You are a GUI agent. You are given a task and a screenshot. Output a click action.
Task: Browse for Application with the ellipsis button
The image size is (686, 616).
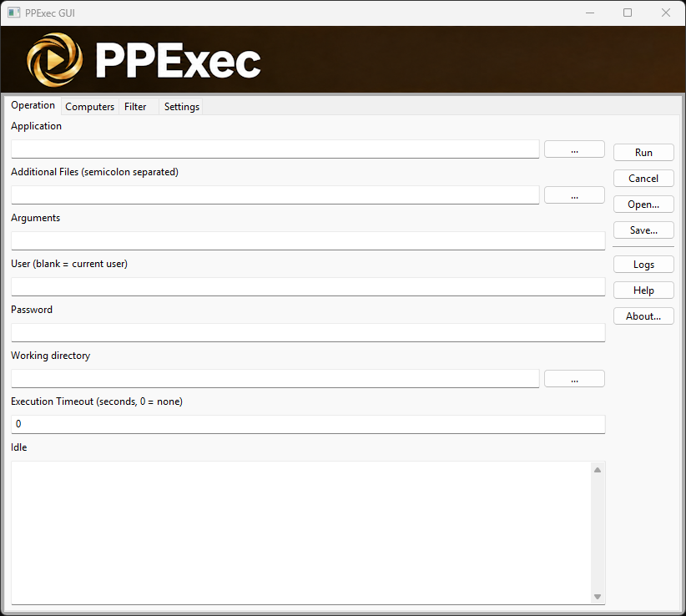pyautogui.click(x=574, y=149)
